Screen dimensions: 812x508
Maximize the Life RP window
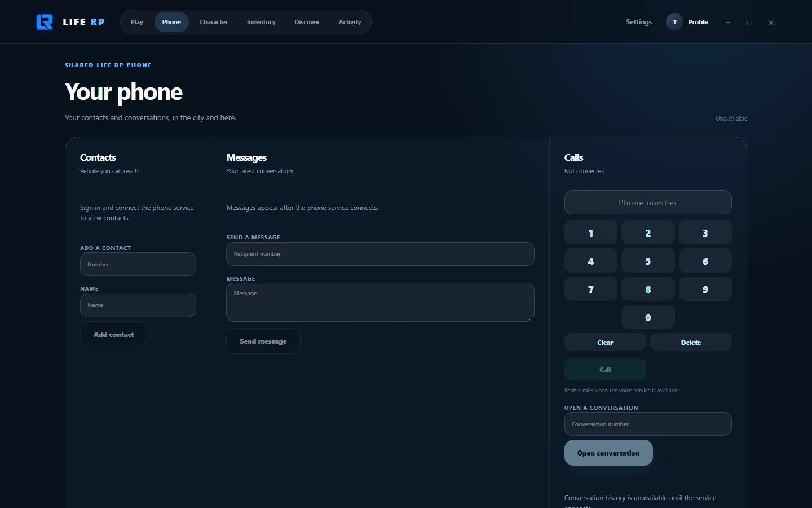click(x=749, y=23)
